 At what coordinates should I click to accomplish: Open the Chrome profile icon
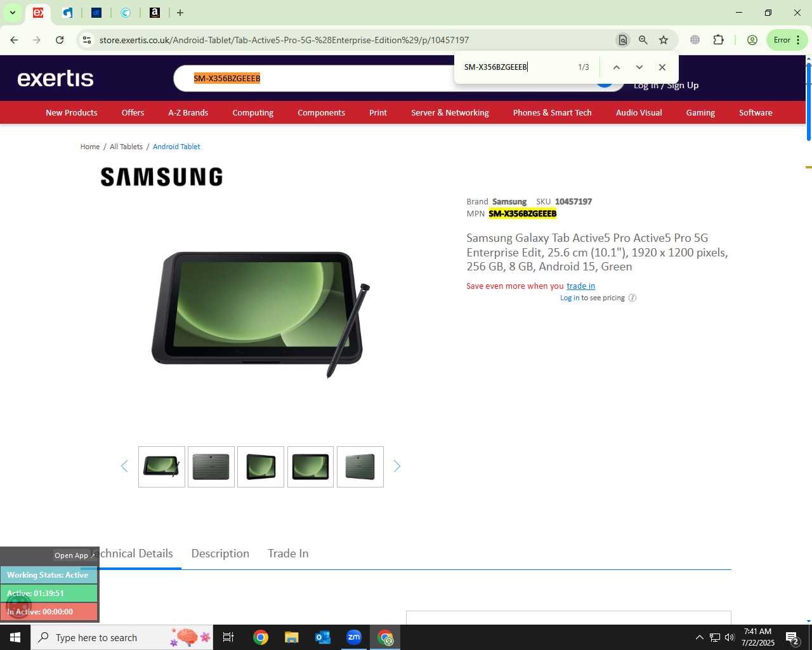[752, 40]
